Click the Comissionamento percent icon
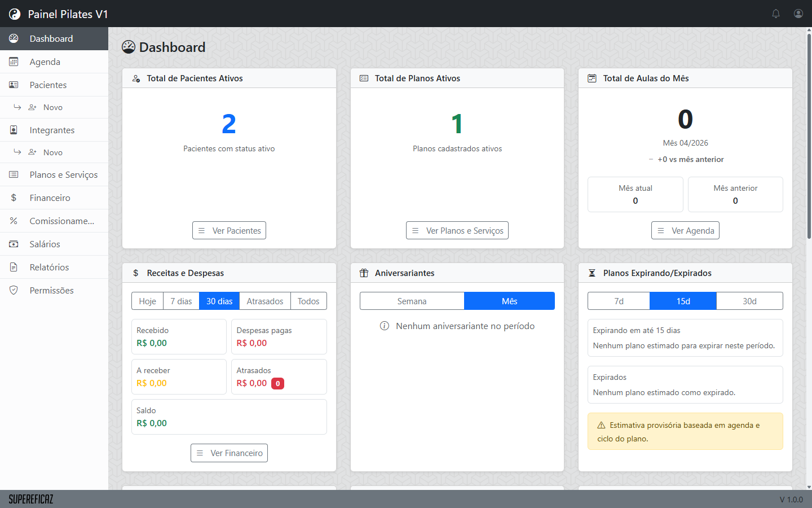The height and width of the screenshot is (508, 812). coord(14,221)
